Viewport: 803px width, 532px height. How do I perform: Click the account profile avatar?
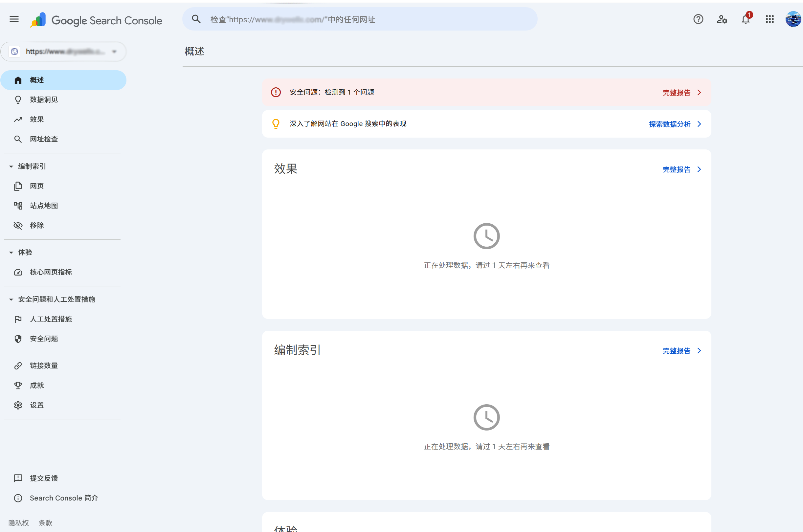pyautogui.click(x=793, y=19)
